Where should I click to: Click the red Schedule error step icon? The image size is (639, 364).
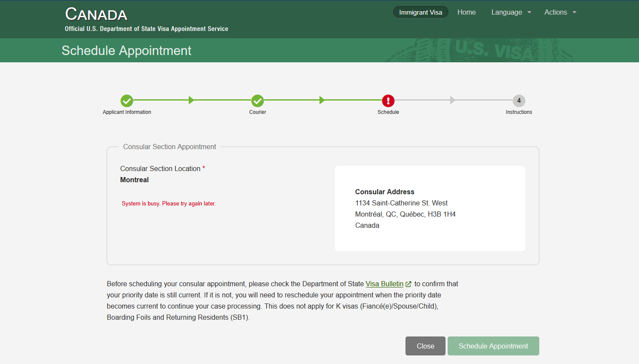click(388, 101)
